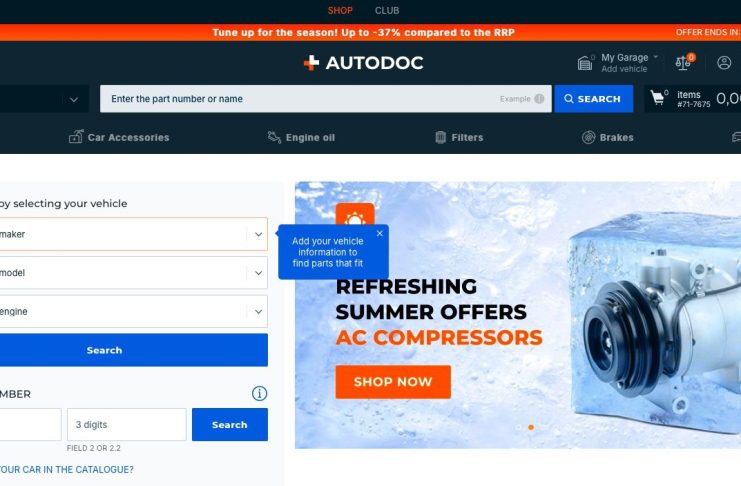Open the Engine oil category
Image resolution: width=741 pixels, height=486 pixels.
(301, 137)
